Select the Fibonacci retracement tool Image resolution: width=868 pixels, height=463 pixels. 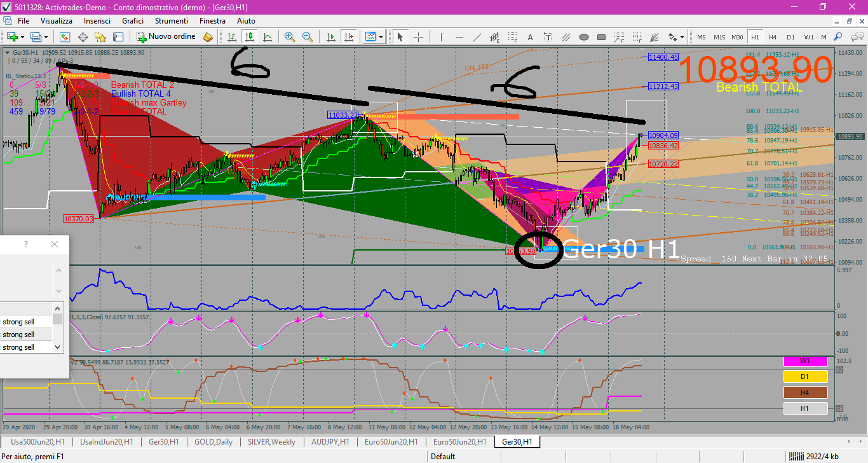(x=513, y=37)
